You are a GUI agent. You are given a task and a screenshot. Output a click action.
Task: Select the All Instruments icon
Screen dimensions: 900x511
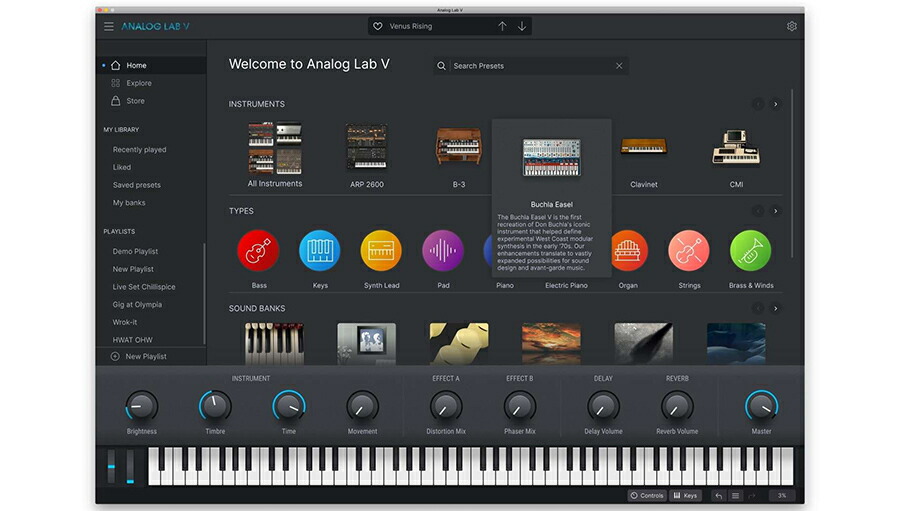point(275,148)
